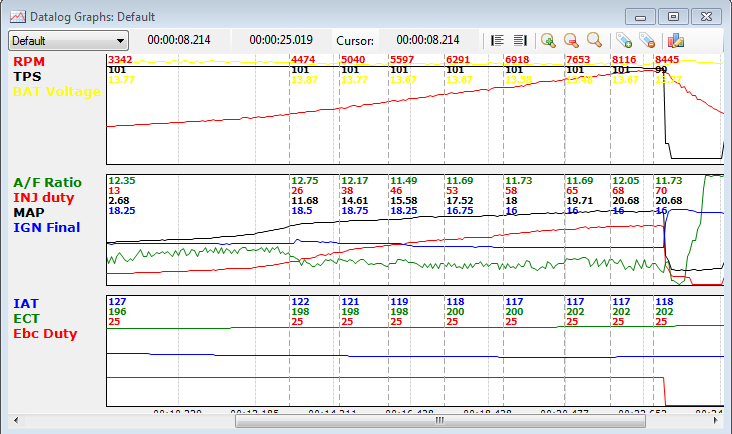
Task: Click the Cursor time value field
Action: pos(428,40)
